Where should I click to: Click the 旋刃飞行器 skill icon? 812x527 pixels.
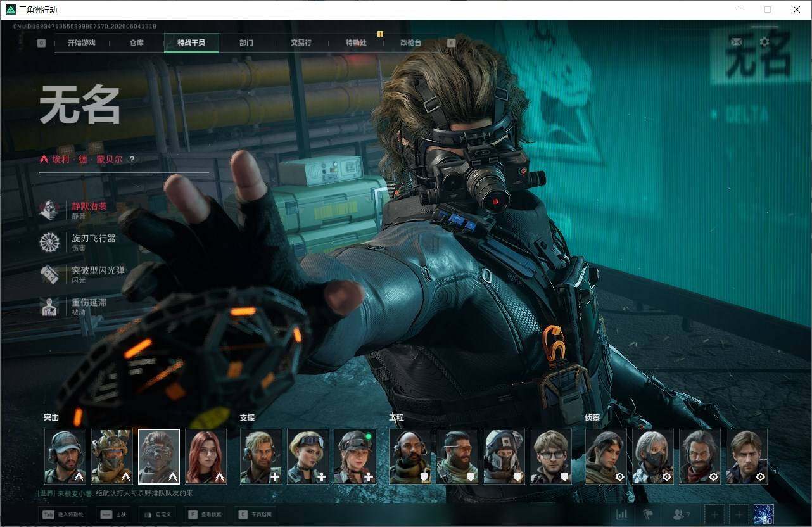[49, 242]
